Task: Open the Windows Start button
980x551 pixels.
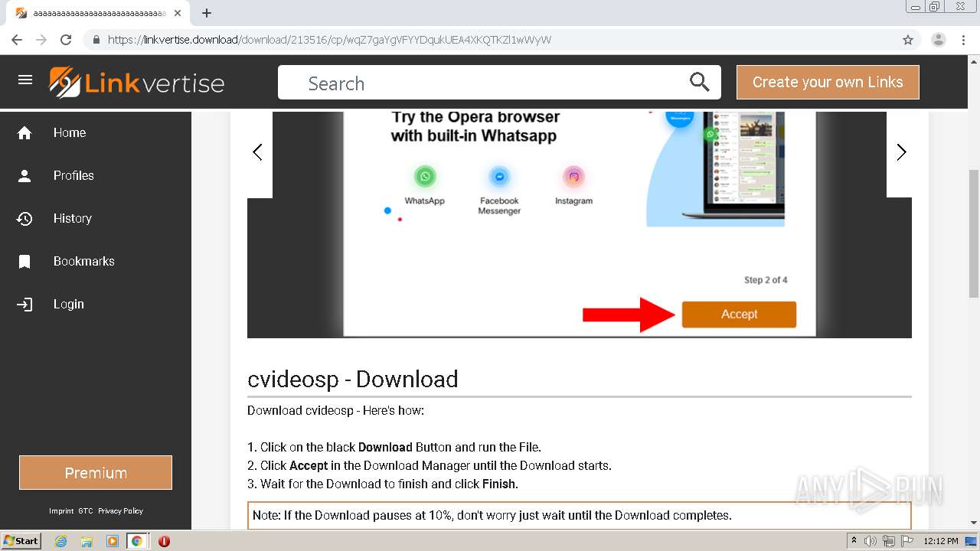Action: 21,541
